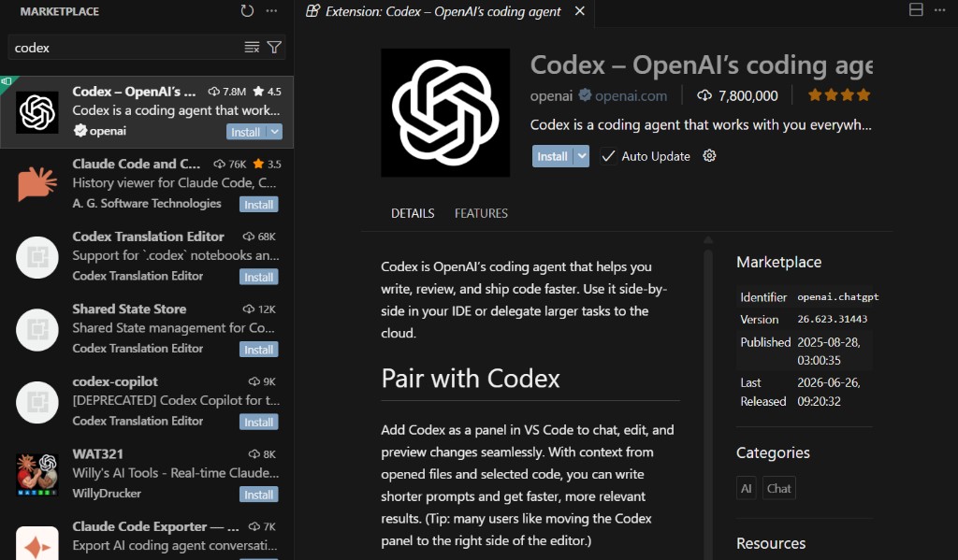Viewport: 958px width, 560px height.
Task: Install Codex Translation Editor extension
Action: [x=259, y=278]
